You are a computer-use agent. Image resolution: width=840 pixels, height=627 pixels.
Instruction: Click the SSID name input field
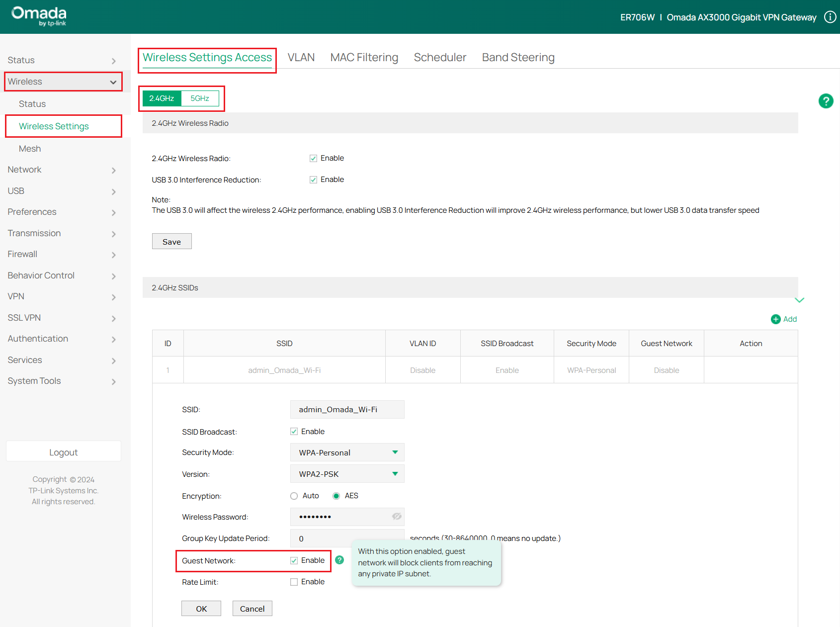tap(347, 409)
